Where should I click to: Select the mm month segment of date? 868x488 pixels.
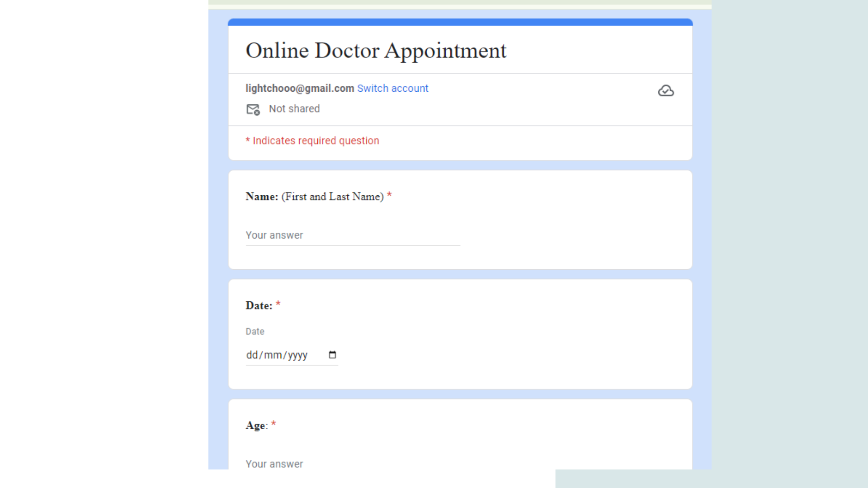(x=273, y=355)
